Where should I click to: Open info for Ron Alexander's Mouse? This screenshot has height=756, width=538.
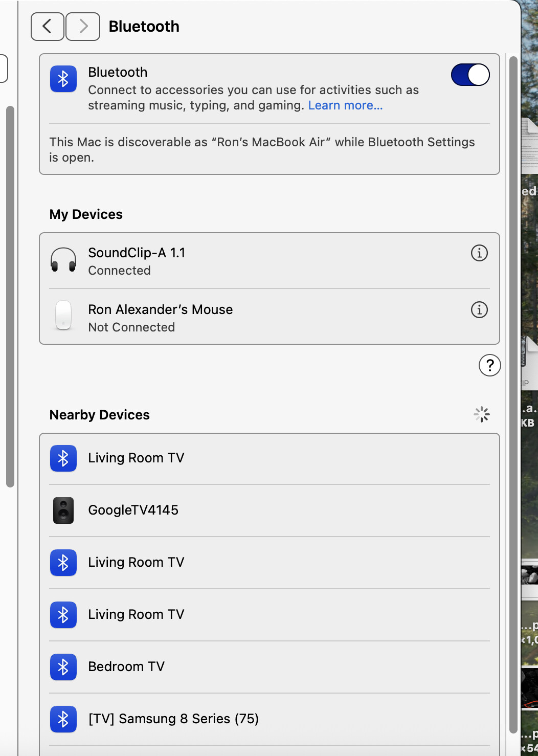pyautogui.click(x=479, y=309)
